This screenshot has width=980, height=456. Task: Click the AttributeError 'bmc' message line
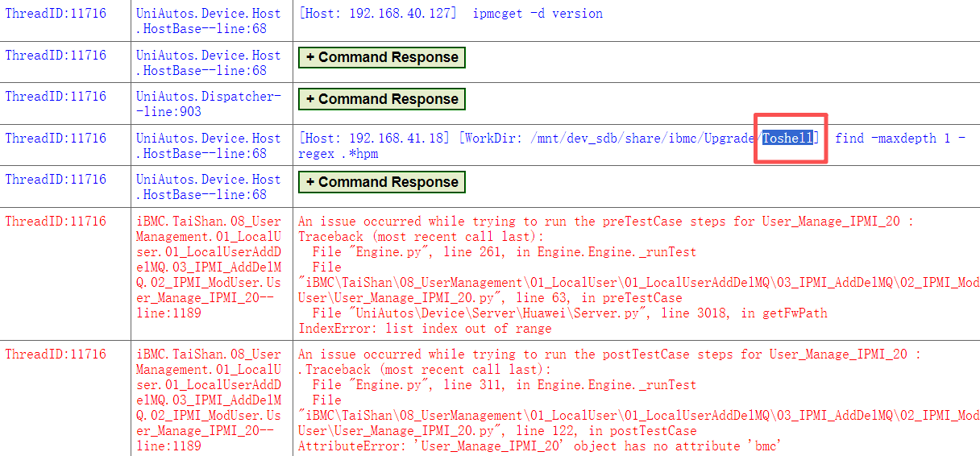coord(539,446)
